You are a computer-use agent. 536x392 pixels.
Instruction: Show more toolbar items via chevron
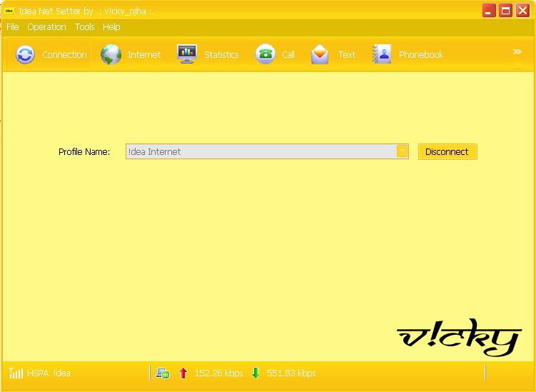point(517,51)
